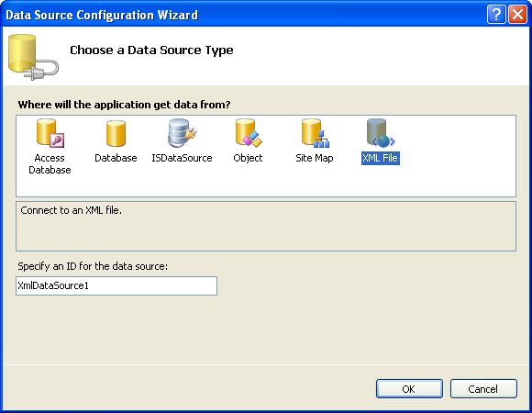This screenshot has height=413, width=532.
Task: Confirm the selection with OK
Action: click(409, 388)
